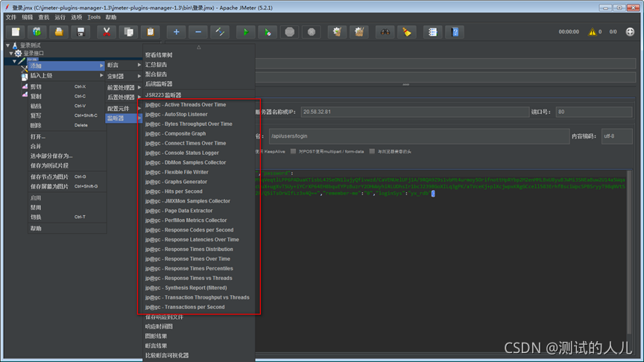Image resolution: width=644 pixels, height=362 pixels.
Task: Click the Toggle enable/disable icon
Action: 220,32
